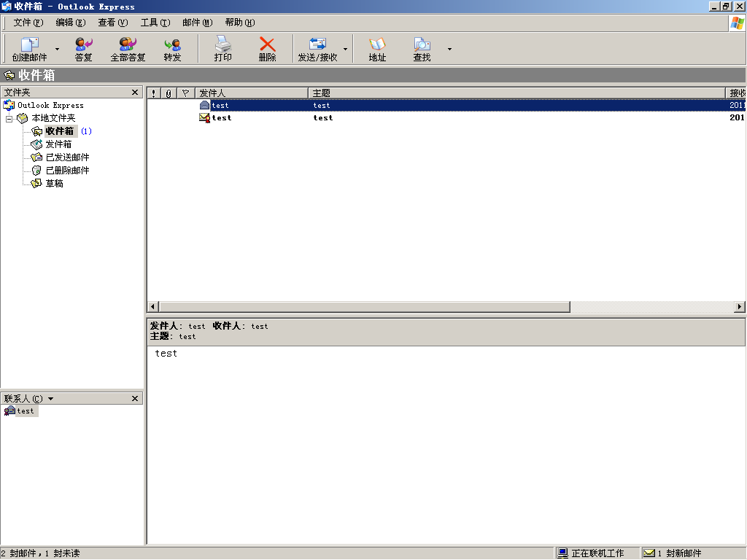Click the message count text in status bar

pos(41,553)
